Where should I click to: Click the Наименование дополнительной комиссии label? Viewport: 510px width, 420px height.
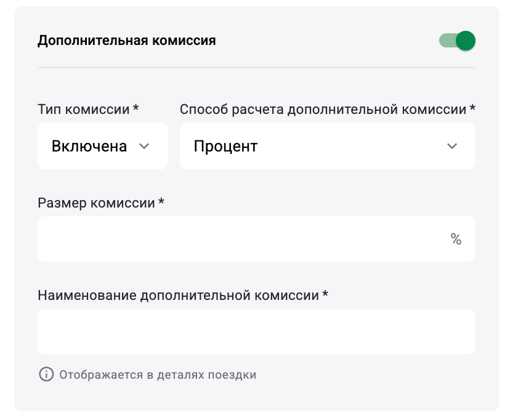pos(178,295)
